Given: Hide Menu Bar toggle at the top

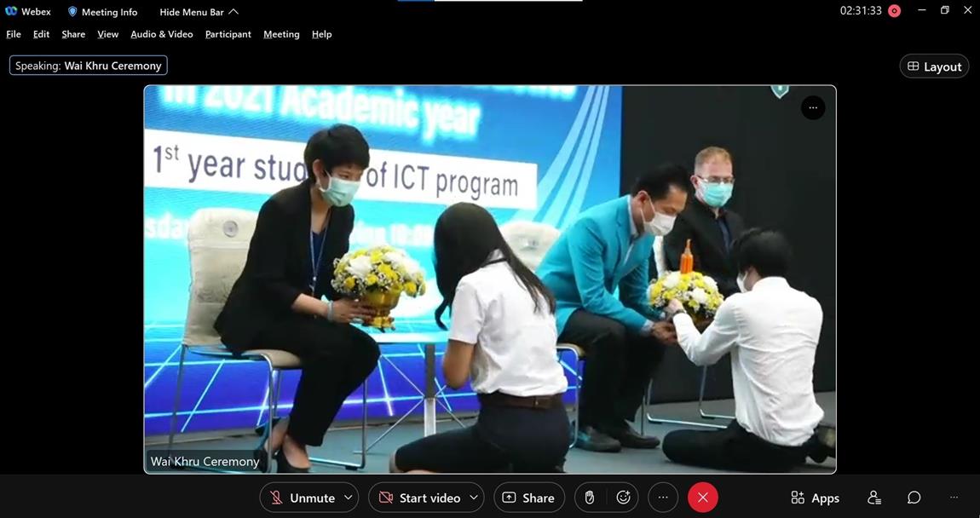Looking at the screenshot, I should coord(199,12).
